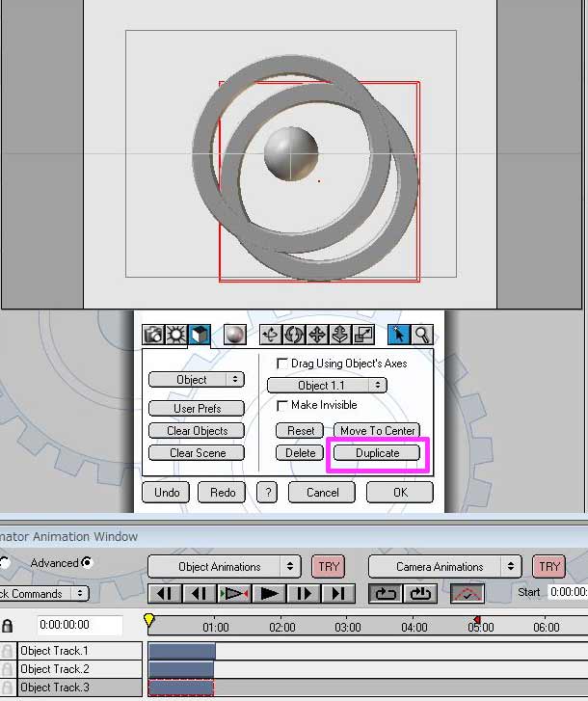Viewport: 588px width, 701px height.
Task: Check Make Invisible
Action: [281, 405]
